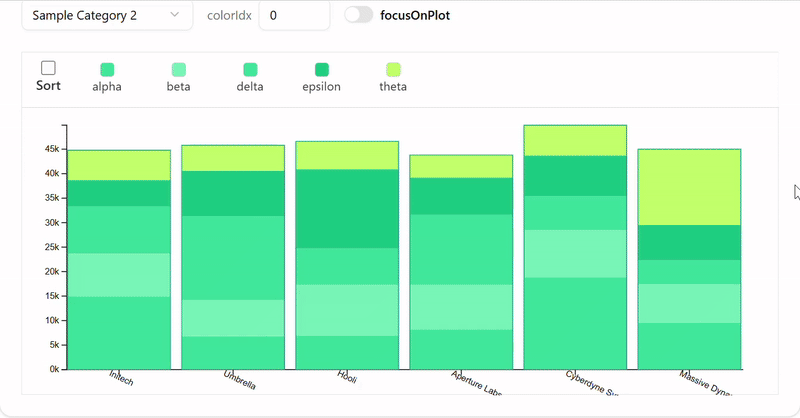Screen dimensions: 800x418
Task: Click the Cyberdyne bar's bottom alpha segment
Action: point(575,323)
